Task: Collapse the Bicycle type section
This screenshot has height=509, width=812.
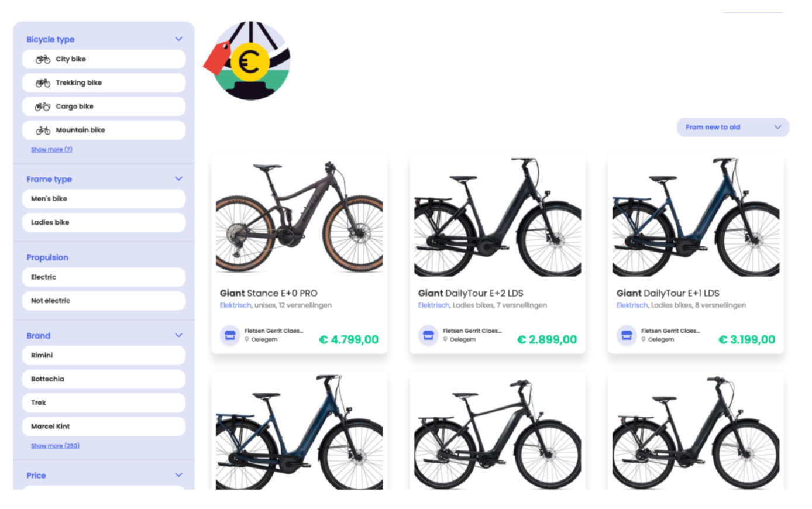Action: click(x=178, y=39)
